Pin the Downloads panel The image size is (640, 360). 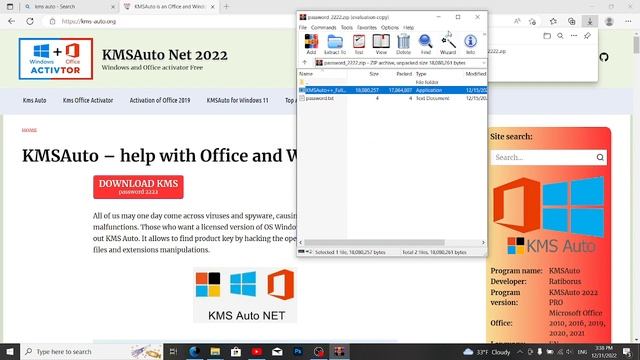pos(587,36)
